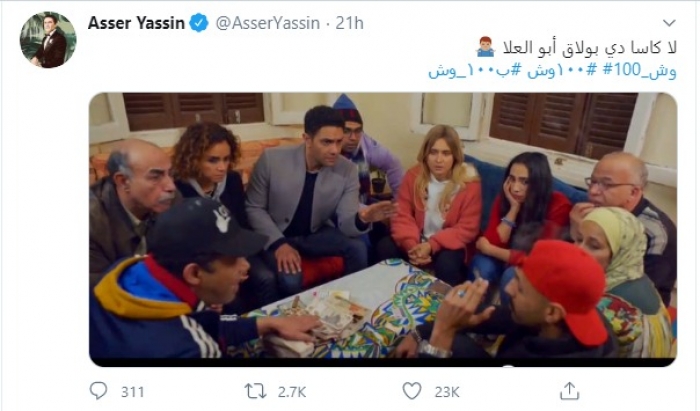
Task: Click the shrugging man emoji in the tweet
Action: (x=485, y=46)
